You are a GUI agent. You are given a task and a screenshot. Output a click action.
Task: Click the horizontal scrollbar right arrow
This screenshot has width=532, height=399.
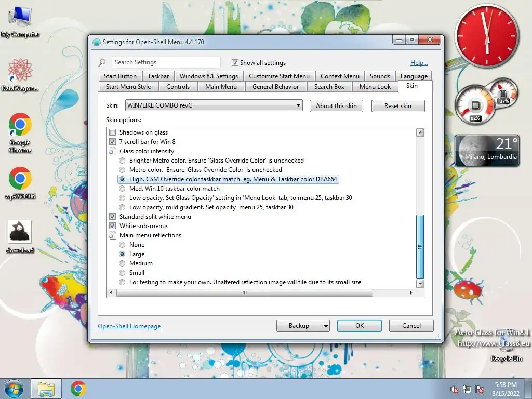click(411, 292)
